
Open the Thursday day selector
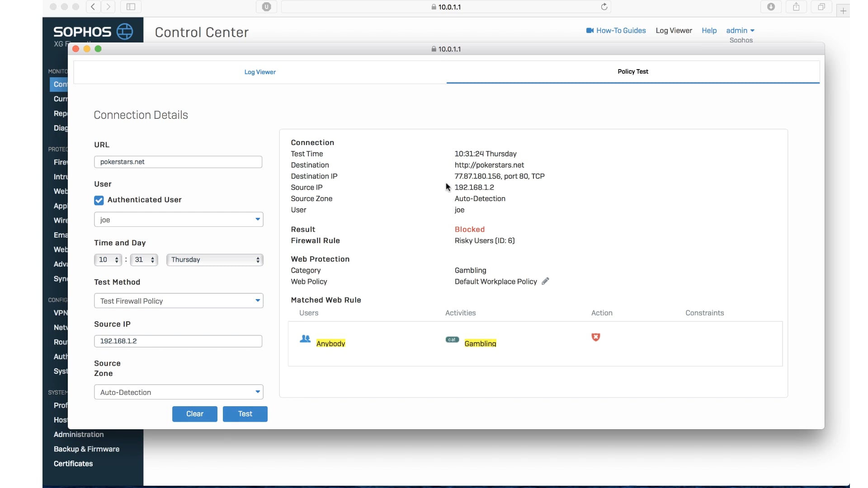215,260
